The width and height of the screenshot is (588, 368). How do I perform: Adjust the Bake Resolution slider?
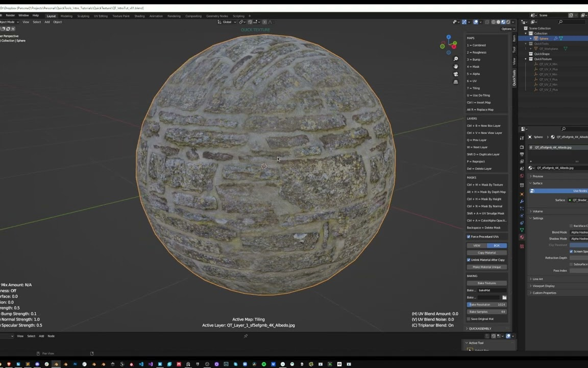pyautogui.click(x=487, y=305)
